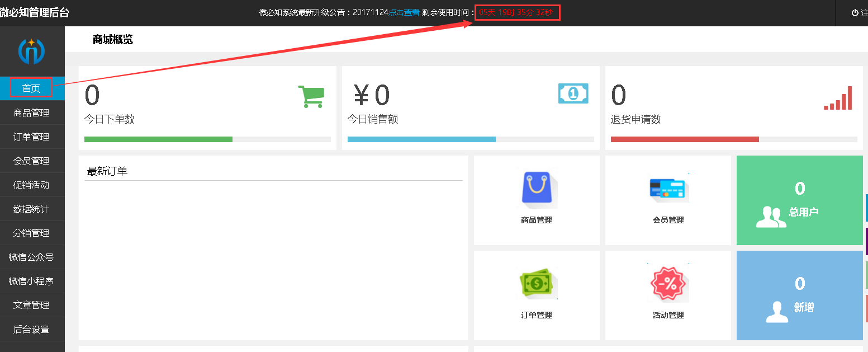This screenshot has height=352, width=868.
Task: Open 数据统计 in the sidebar
Action: (31, 209)
